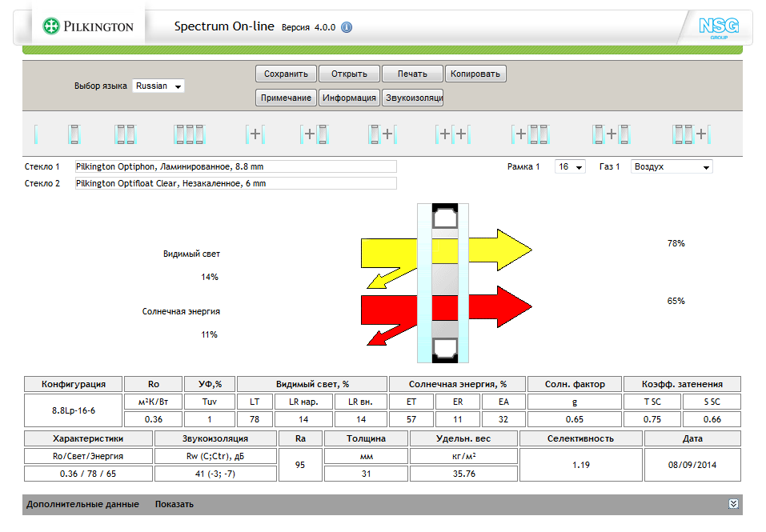Click the EA value 32
Screen dimensions: 766x532
(x=503, y=419)
